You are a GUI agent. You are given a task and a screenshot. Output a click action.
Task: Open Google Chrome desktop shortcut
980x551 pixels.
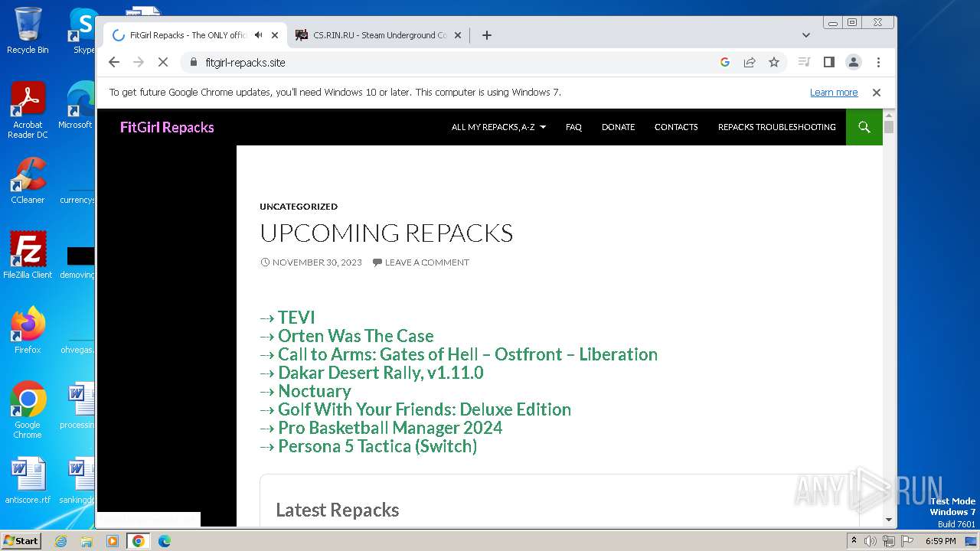pyautogui.click(x=28, y=410)
